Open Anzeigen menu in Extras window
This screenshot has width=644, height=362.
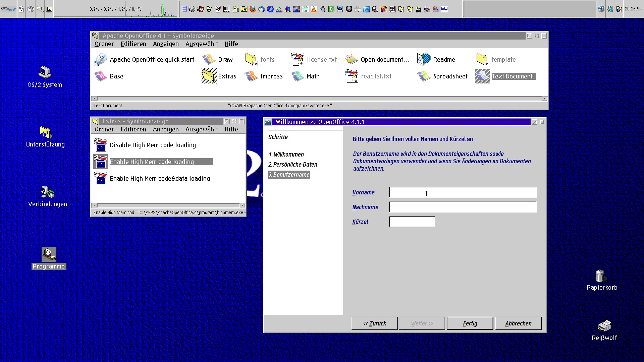(166, 129)
